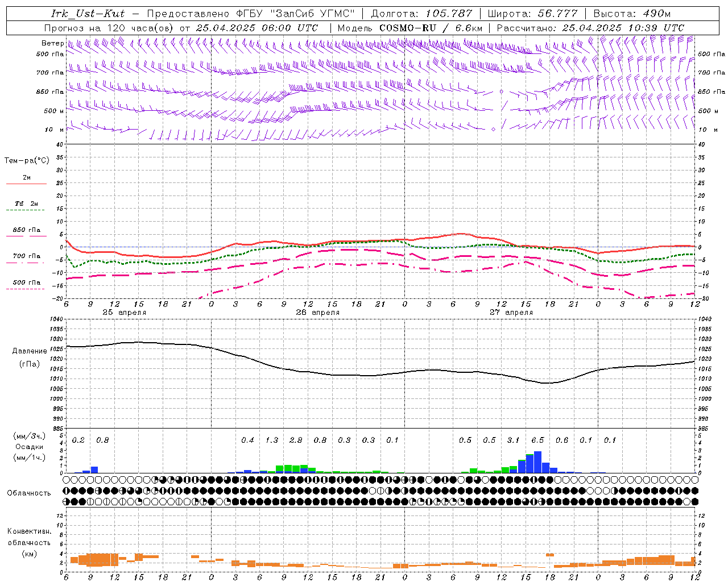This screenshot has height=582, width=728.
Task: Click the Рассчитано: 25.04.2025 10:39 UTC timestamp
Action: pos(590,28)
